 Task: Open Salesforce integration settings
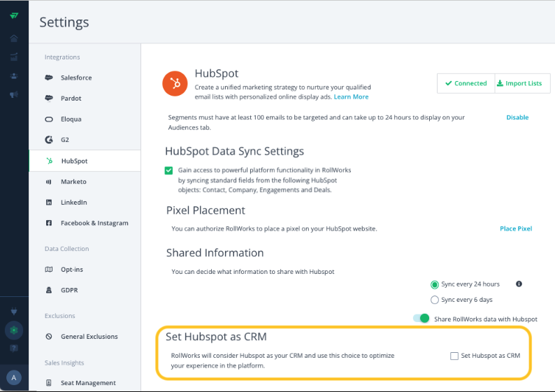85,78
